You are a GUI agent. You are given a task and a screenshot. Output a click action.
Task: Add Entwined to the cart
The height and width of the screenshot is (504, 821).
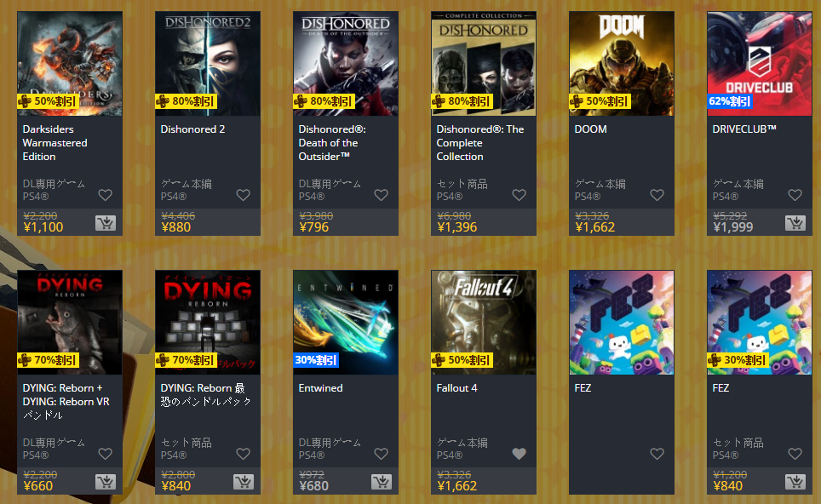tap(382, 482)
